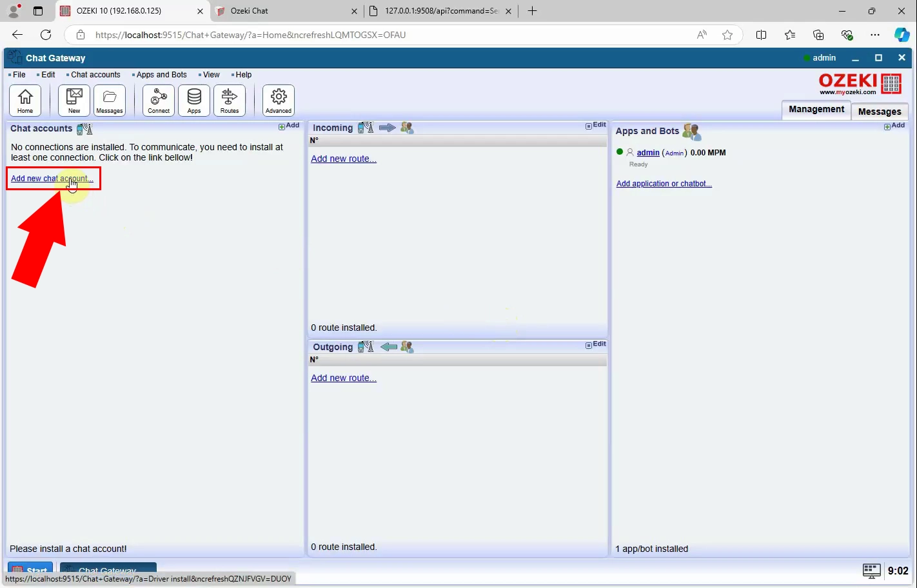Switch to the Ozeki Chat browser tab
This screenshot has width=917, height=588.
click(286, 11)
